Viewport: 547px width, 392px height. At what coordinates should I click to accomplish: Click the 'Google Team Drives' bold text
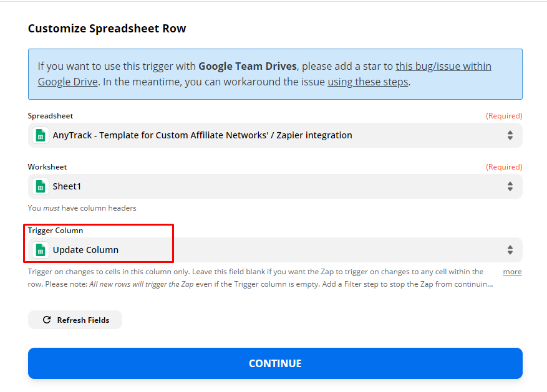click(248, 66)
